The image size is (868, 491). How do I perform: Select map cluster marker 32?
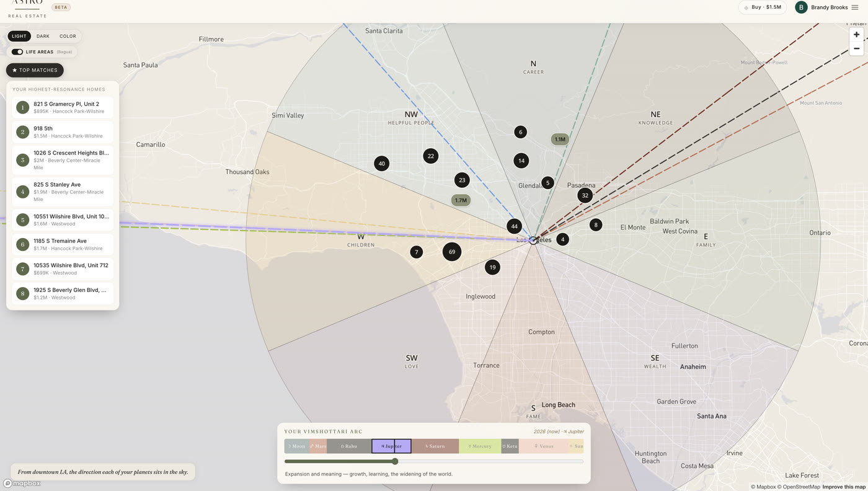point(585,195)
